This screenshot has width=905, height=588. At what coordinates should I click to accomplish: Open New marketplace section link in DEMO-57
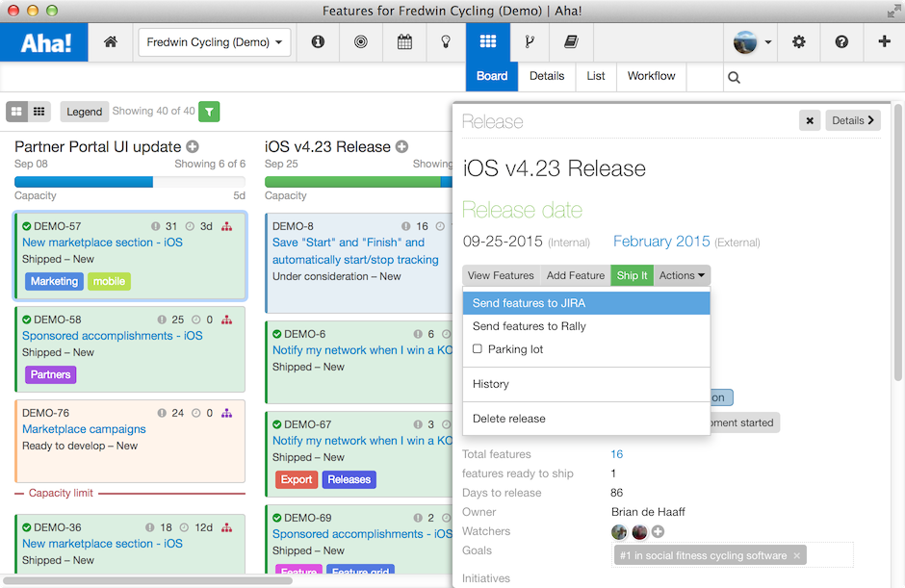click(x=102, y=243)
